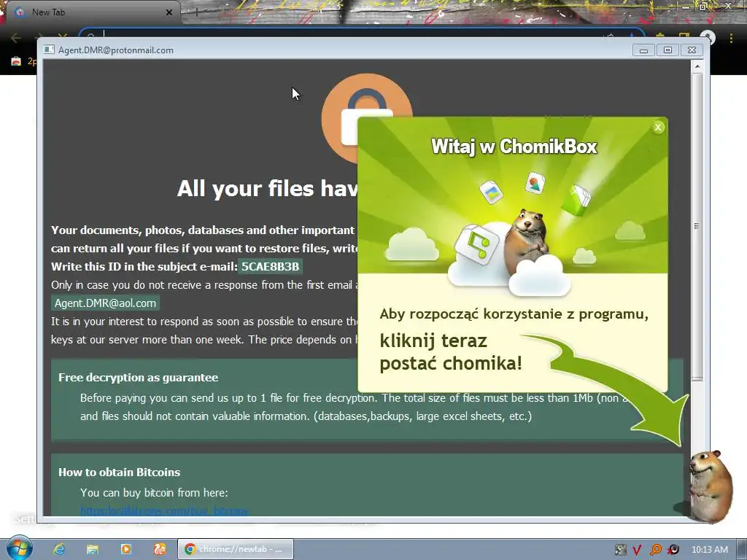Close the New Tab tab
The image size is (747, 560).
169,12
